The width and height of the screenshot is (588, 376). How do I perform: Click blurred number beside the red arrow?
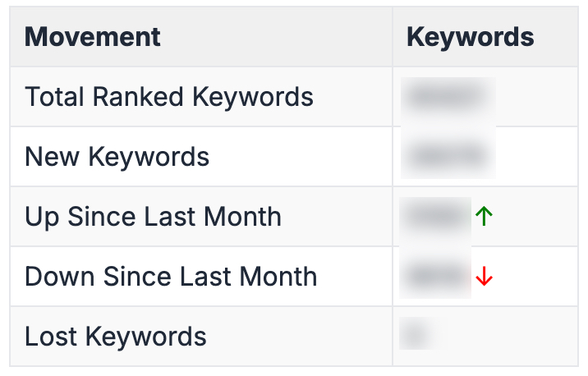pos(436,277)
